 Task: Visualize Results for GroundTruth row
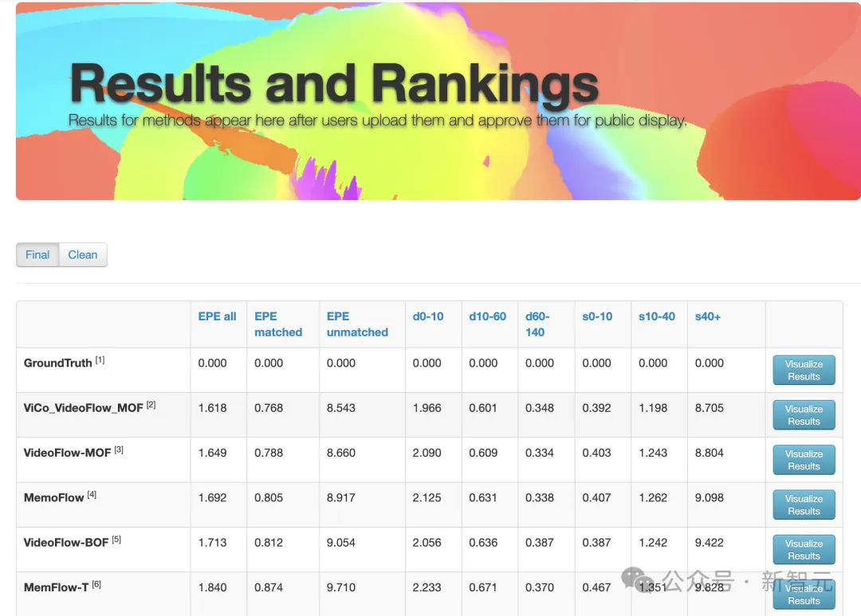804,370
